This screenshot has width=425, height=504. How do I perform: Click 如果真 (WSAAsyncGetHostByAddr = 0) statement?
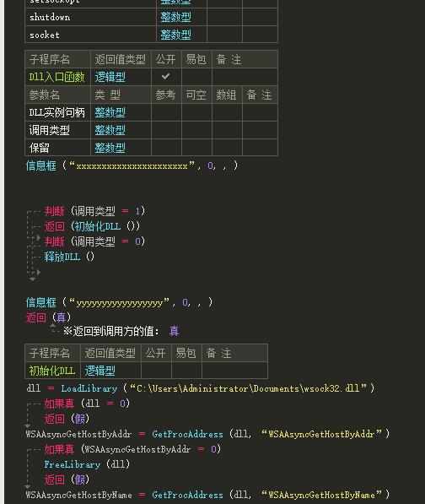[132, 449]
